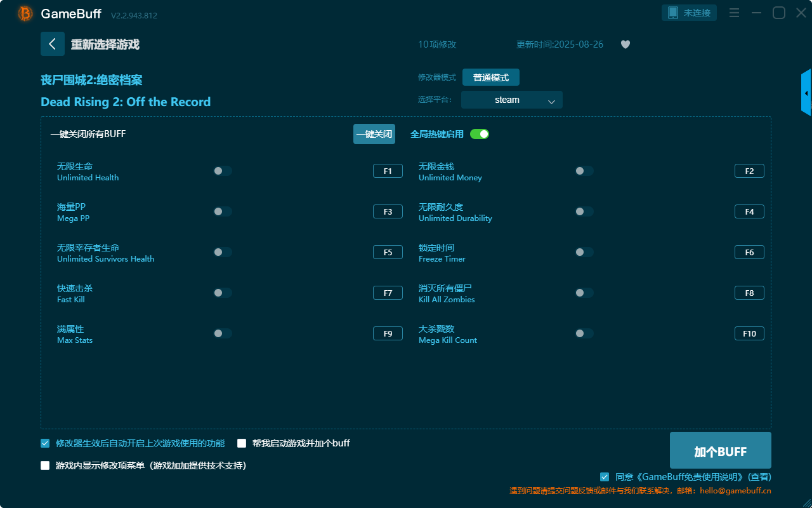Click the phone icon in the 未连接 button
Viewport: 812px width, 508px height.
click(x=673, y=13)
